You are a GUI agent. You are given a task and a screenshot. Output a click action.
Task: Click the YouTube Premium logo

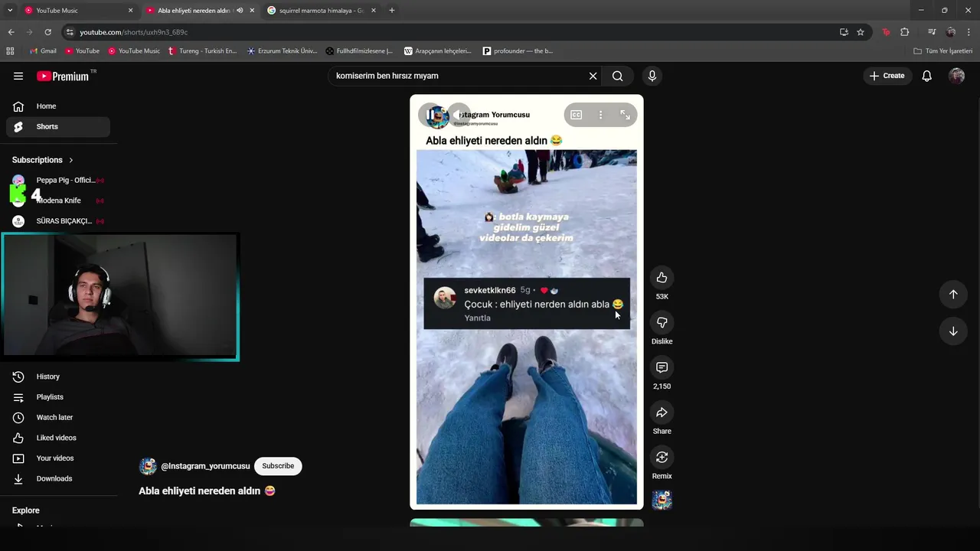(x=64, y=76)
